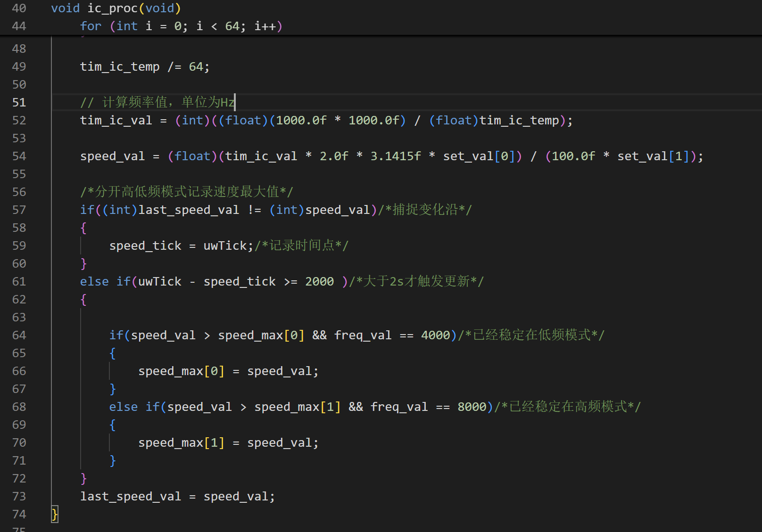The width and height of the screenshot is (762, 532).
Task: Click the 8000 value in the freq_val comparison
Action: pos(472,407)
